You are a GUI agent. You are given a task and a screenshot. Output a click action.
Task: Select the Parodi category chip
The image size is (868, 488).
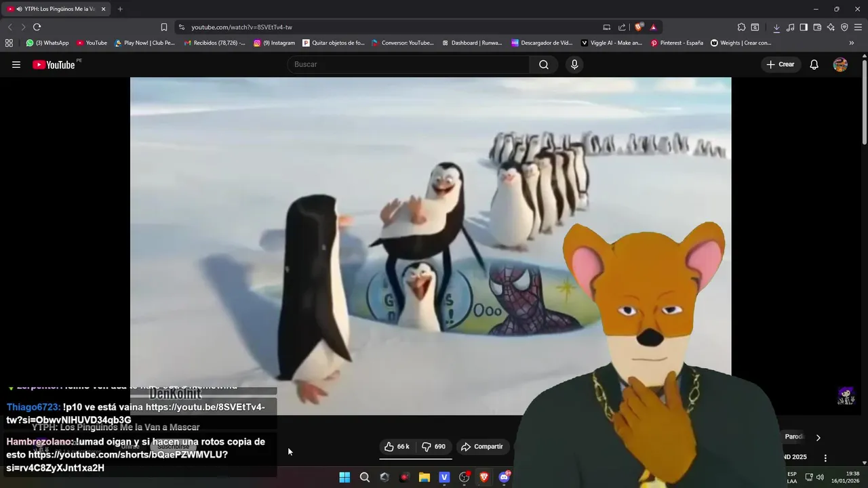pyautogui.click(x=794, y=437)
